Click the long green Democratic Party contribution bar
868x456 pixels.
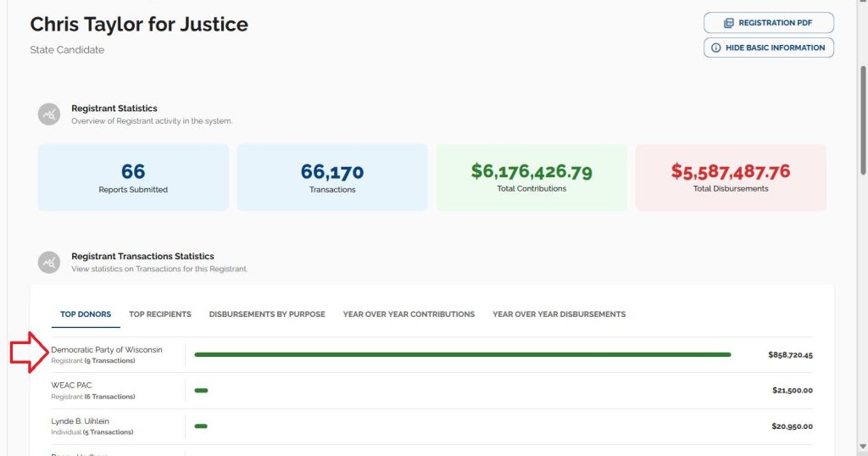(462, 354)
